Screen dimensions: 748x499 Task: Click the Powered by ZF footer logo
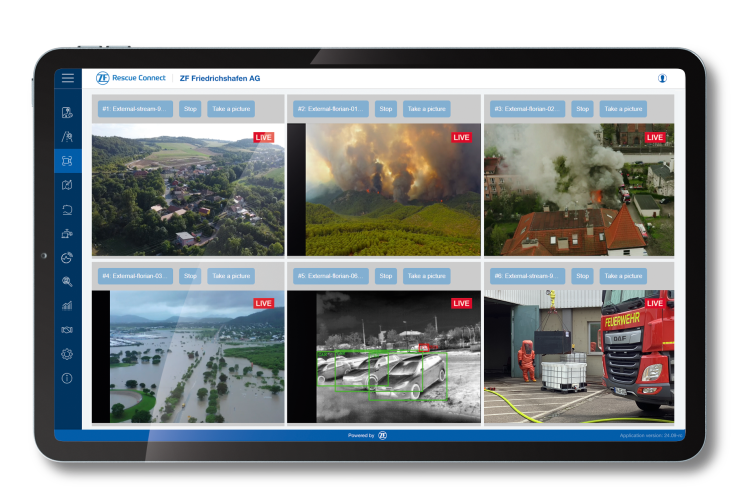pos(382,435)
